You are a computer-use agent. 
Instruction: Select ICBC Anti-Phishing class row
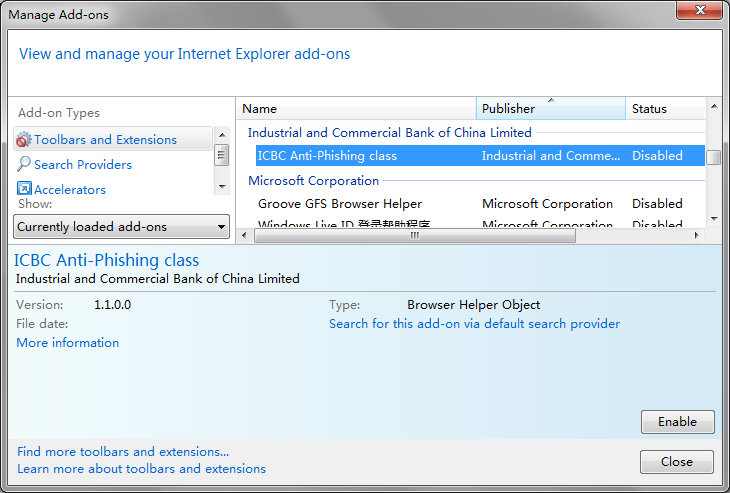click(x=480, y=155)
